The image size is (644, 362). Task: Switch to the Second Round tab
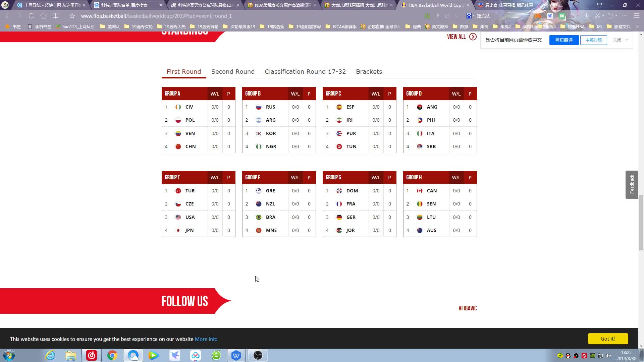coord(233,72)
